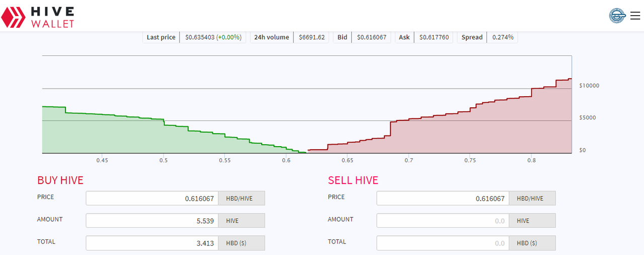Screen dimensions: 644x255
Task: Click the Bid value $0.616067
Action: (371, 37)
